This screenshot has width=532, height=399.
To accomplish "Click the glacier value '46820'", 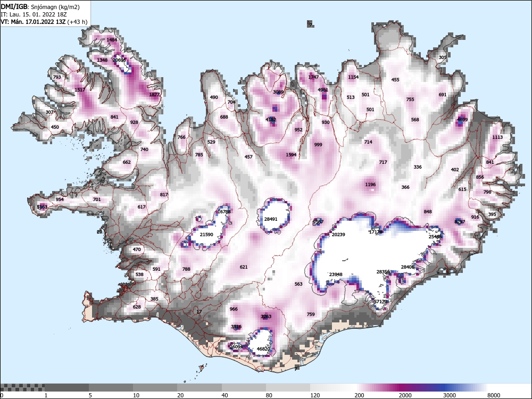I will pos(263,349).
